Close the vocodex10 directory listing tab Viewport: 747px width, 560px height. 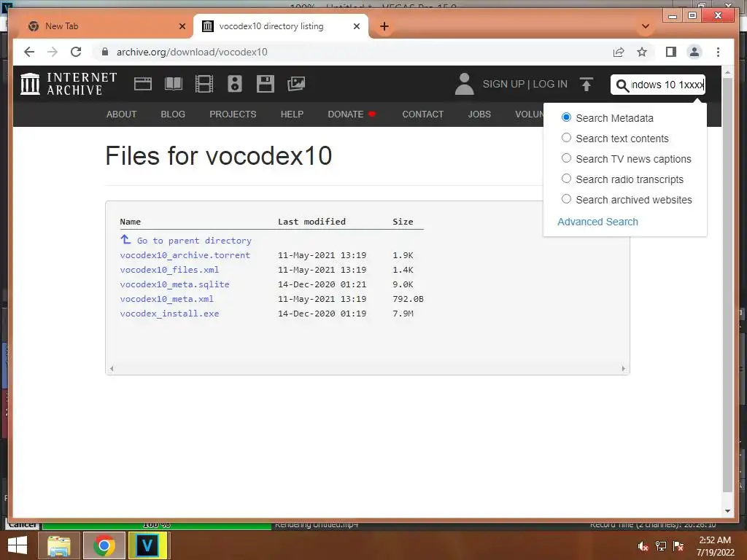pos(356,27)
